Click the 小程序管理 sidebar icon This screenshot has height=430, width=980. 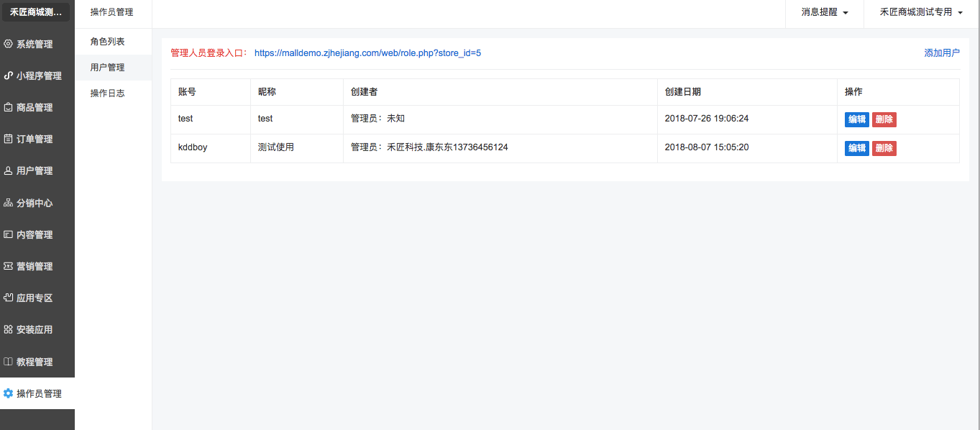tap(9, 76)
